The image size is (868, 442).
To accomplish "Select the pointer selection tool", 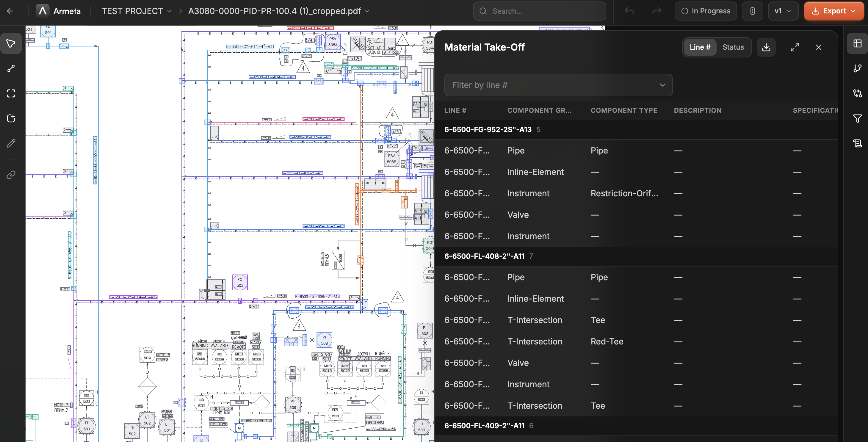I will (x=11, y=43).
